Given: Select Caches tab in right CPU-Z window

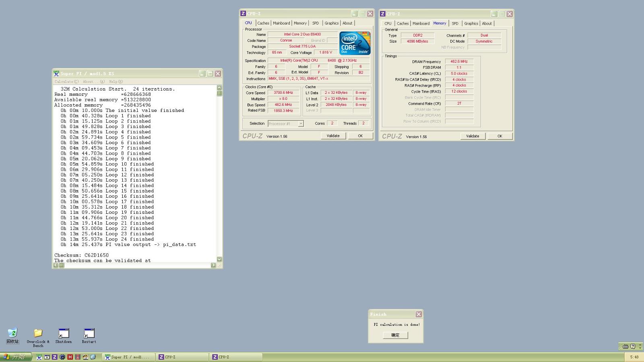Looking at the screenshot, I should click(x=402, y=23).
